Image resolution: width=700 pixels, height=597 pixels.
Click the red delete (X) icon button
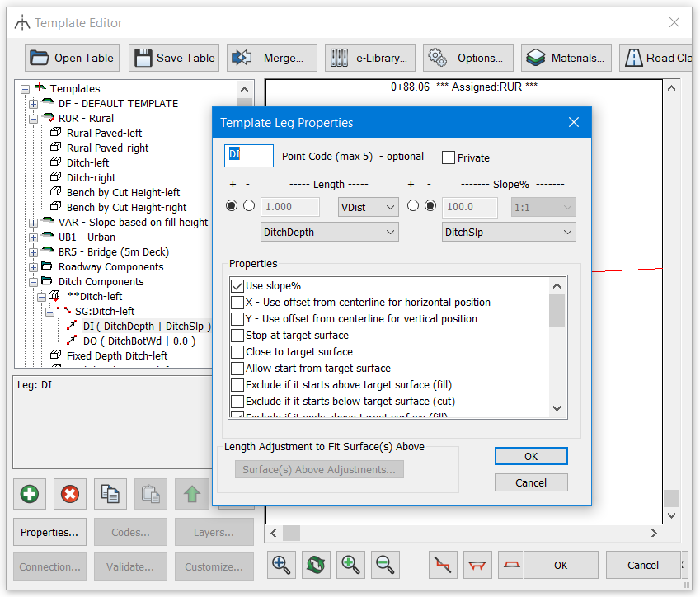(x=70, y=494)
